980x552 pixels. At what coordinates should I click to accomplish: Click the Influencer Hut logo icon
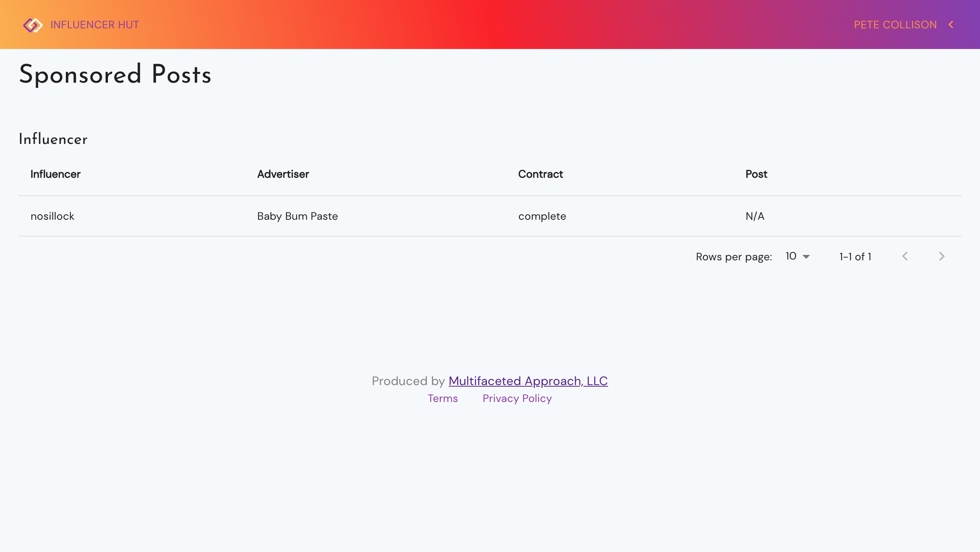pos(33,25)
